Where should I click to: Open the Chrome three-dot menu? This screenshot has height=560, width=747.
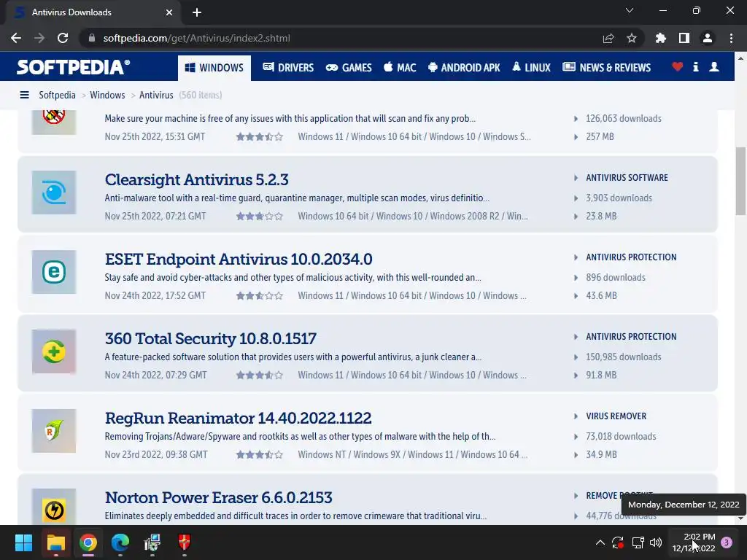(731, 38)
